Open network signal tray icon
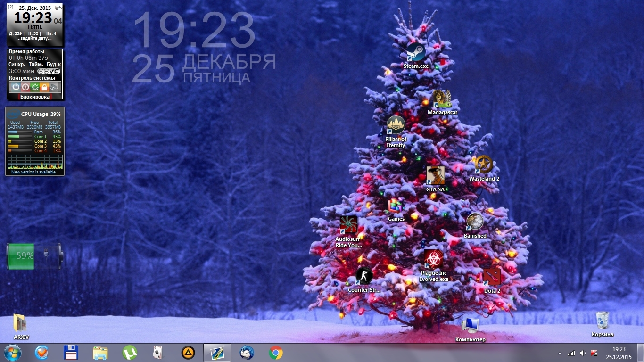The width and height of the screenshot is (644, 362). point(571,353)
